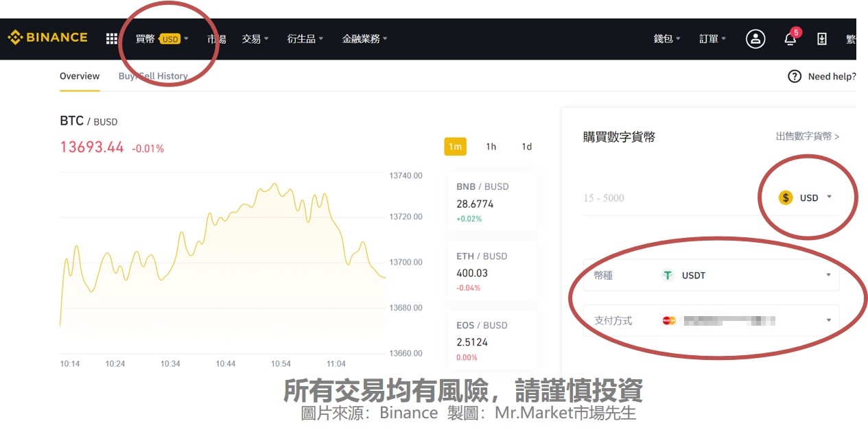Open the notifications bell icon
The image size is (868, 432).
(790, 39)
